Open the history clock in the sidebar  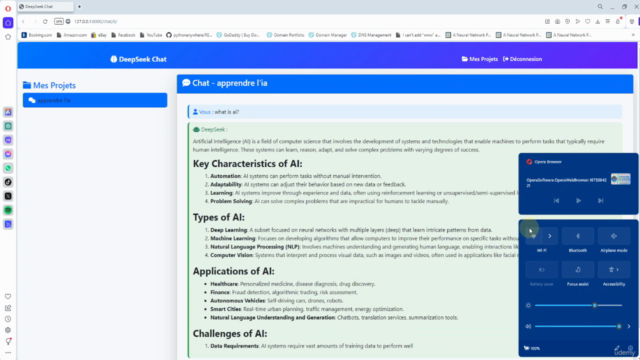8,319
